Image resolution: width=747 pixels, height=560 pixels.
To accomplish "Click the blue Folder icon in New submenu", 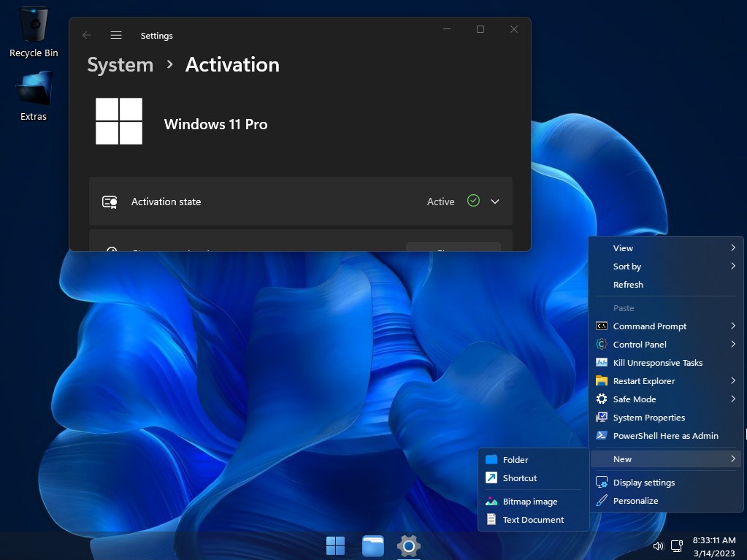I will (491, 459).
